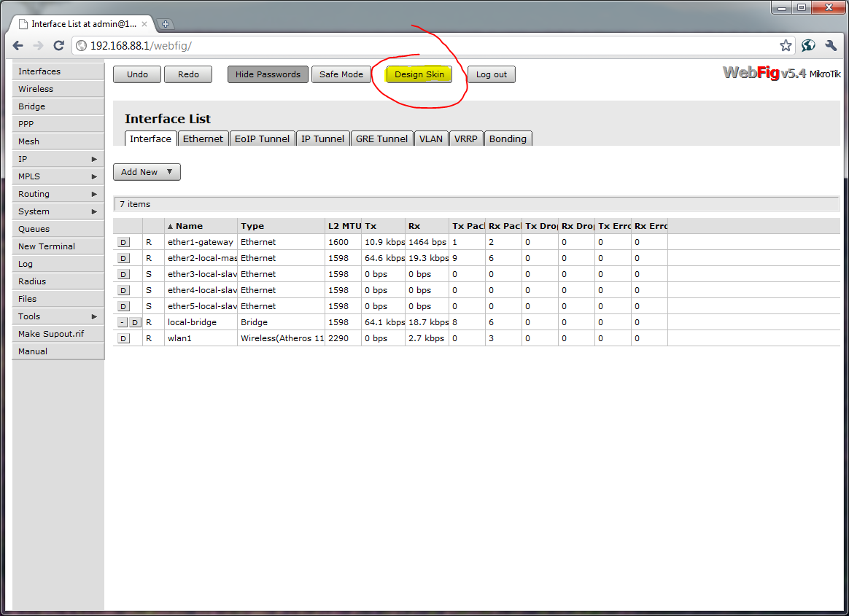849x616 pixels.
Task: Remove local-bridge with the minus button
Action: coord(123,323)
